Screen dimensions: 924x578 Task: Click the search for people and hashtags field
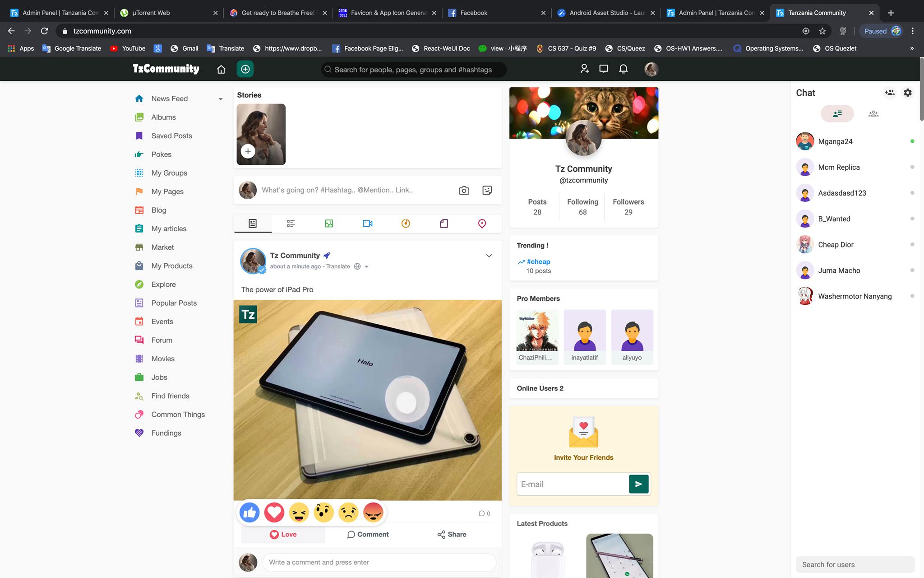(x=414, y=70)
